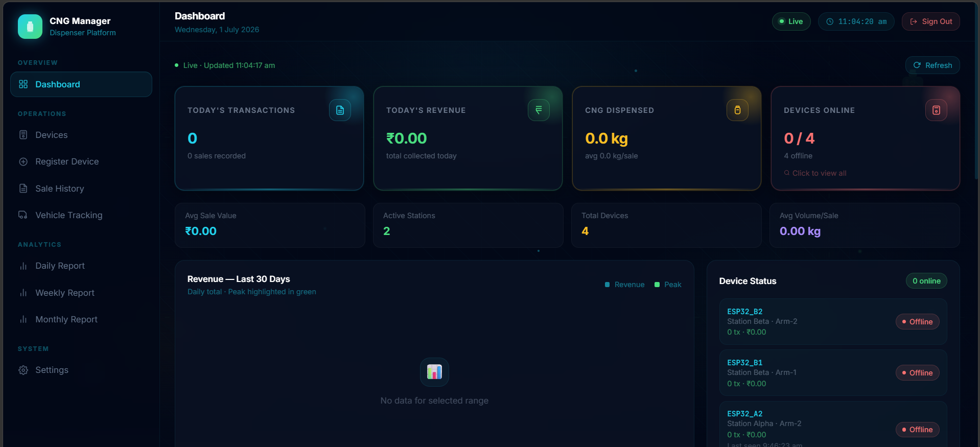980x447 pixels.
Task: Click the Sale History document icon
Action: tap(24, 189)
